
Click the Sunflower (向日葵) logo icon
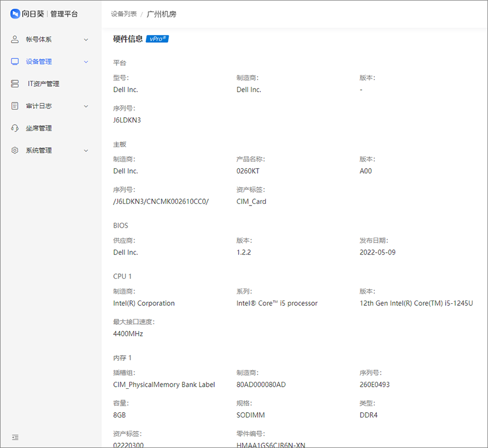(15, 14)
